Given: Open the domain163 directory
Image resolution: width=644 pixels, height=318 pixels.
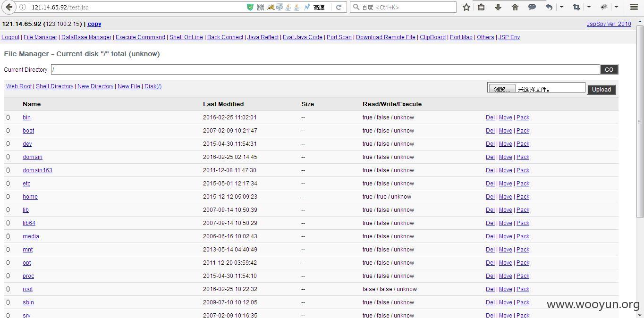Looking at the screenshot, I should point(37,170).
